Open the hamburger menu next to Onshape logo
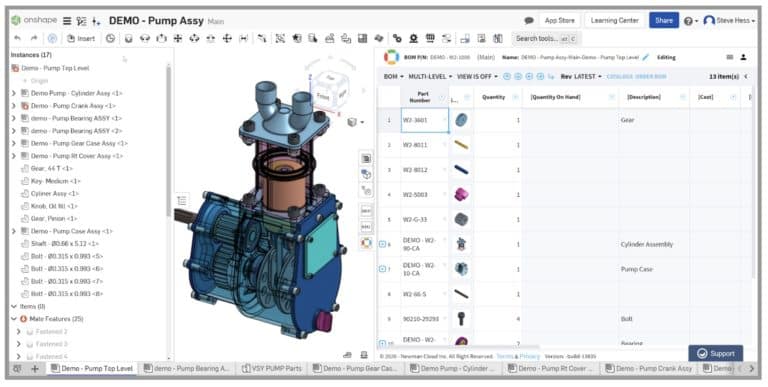This screenshot has height=387, width=768. coord(67,21)
